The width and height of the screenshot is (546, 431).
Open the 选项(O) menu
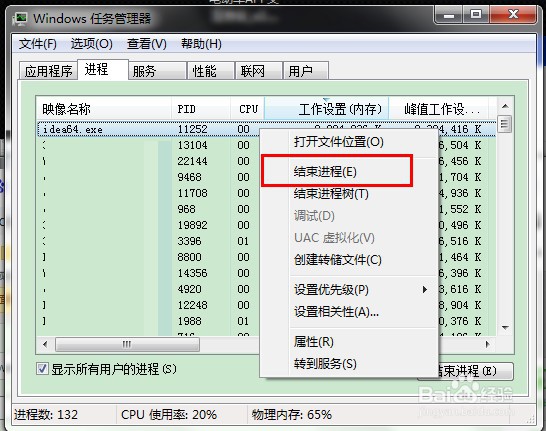pyautogui.click(x=91, y=44)
